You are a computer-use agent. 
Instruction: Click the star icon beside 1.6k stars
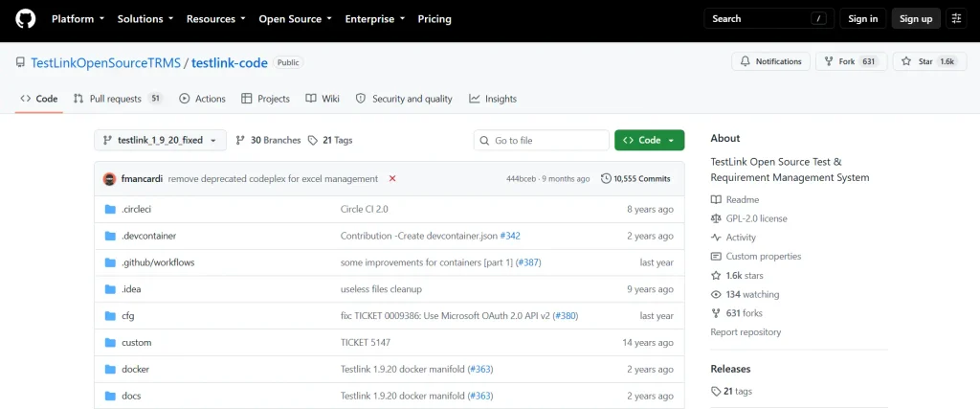(x=716, y=275)
